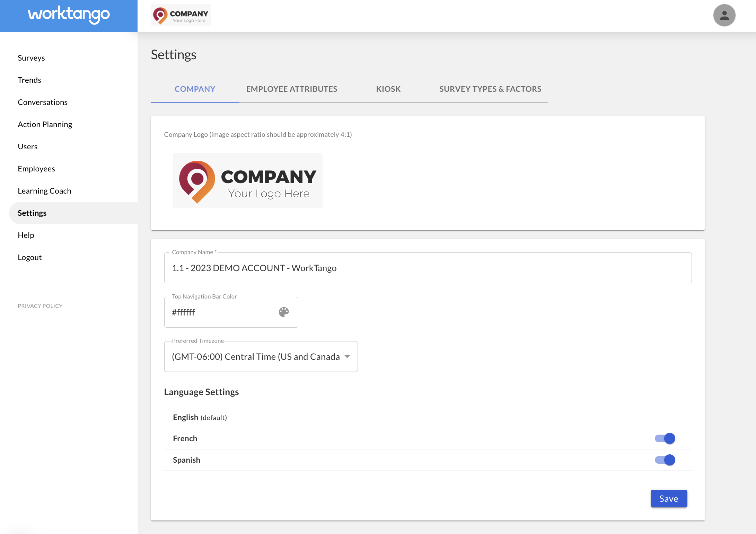Click the worktango logo
The height and width of the screenshot is (534, 756).
click(69, 15)
